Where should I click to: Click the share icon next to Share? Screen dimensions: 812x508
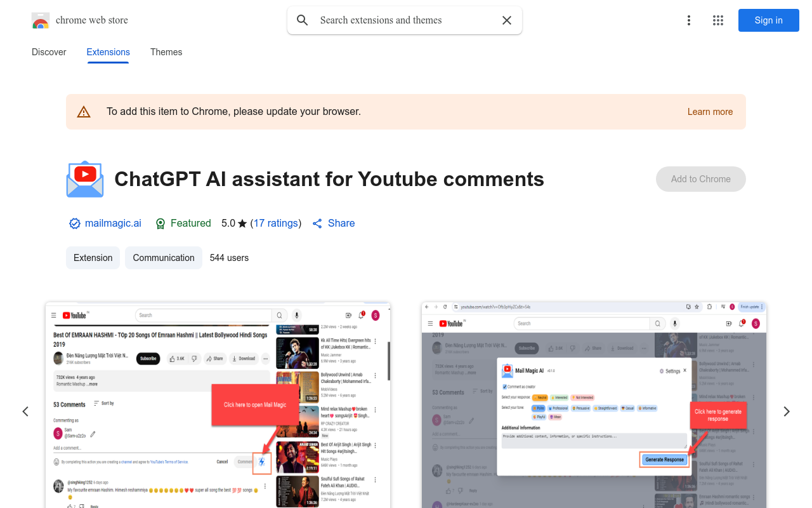(318, 224)
